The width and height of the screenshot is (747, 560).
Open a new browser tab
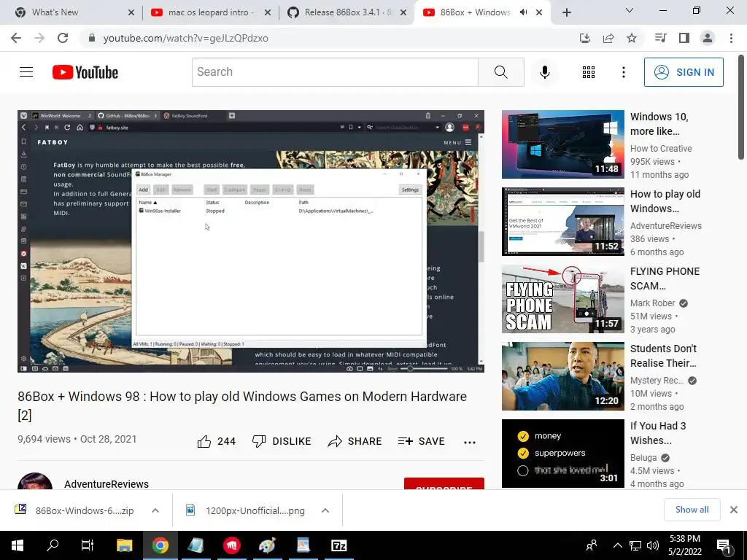(x=566, y=12)
